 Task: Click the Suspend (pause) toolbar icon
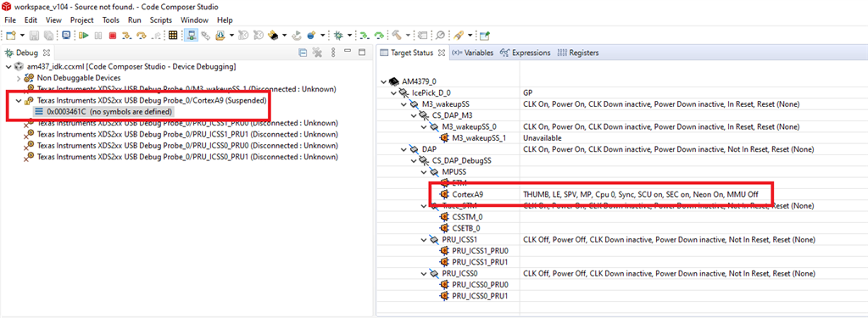(98, 35)
